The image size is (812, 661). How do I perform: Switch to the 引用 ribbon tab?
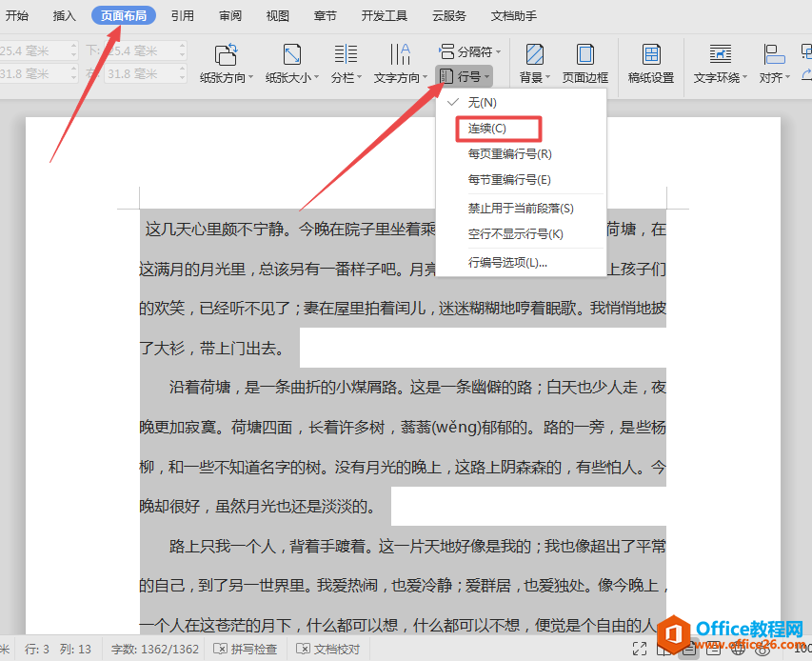[182, 16]
